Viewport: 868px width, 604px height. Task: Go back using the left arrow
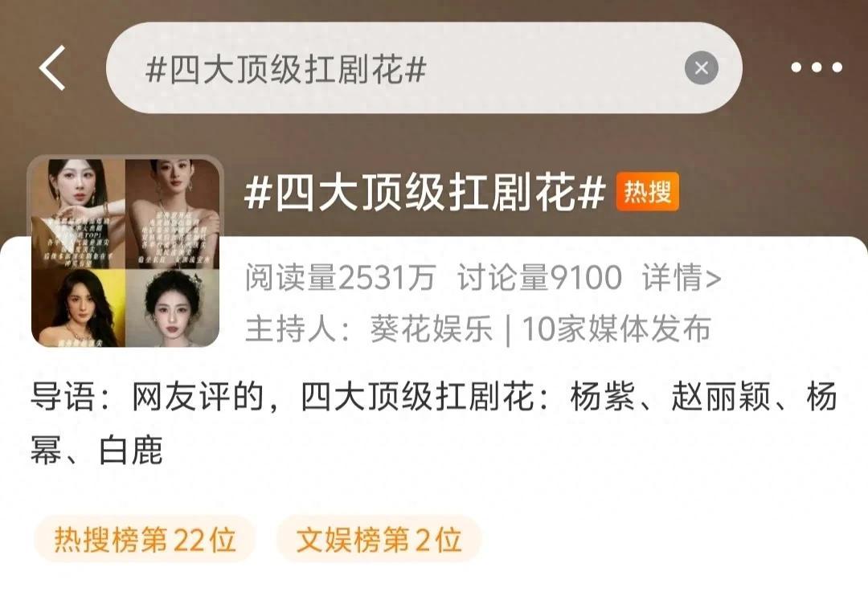tap(52, 67)
